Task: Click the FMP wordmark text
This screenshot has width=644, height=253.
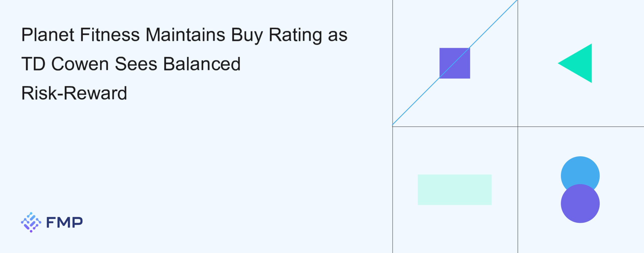Action: (64, 223)
